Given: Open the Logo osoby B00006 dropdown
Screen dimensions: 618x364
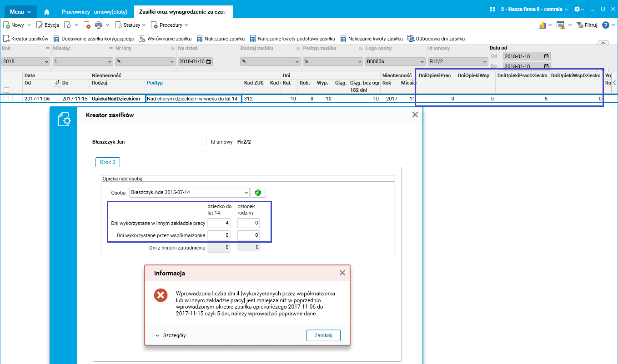Looking at the screenshot, I should coord(395,61).
